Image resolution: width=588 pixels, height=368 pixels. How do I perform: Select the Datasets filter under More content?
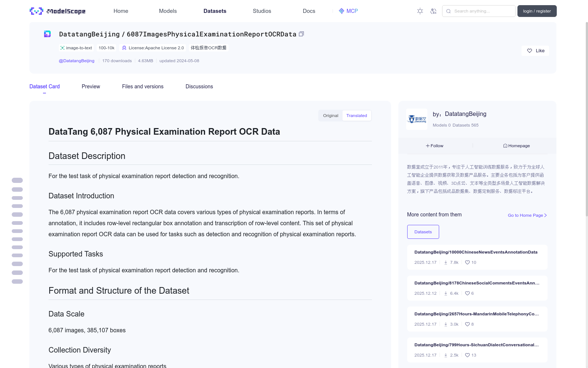click(x=423, y=232)
